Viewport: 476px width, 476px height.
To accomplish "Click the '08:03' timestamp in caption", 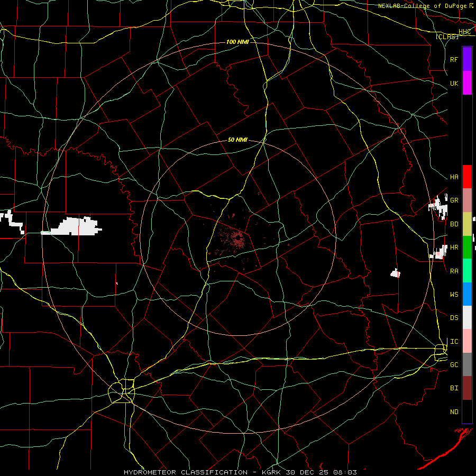I will coord(345,472).
